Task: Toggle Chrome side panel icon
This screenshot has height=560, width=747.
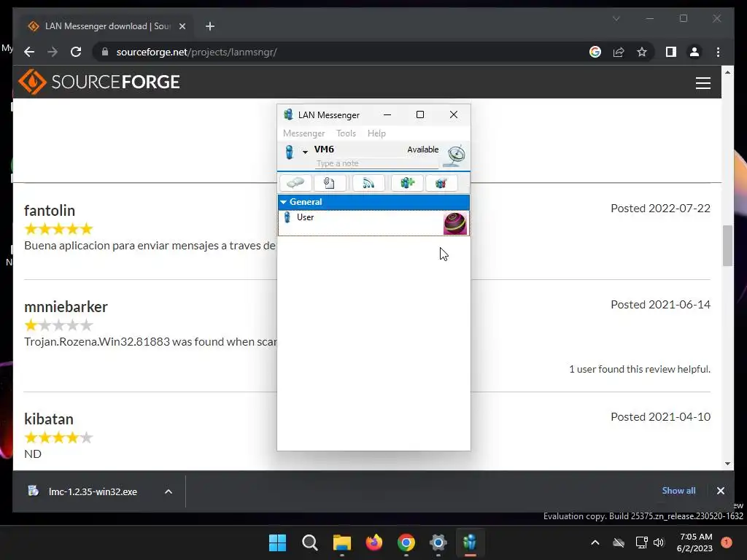Action: pyautogui.click(x=671, y=52)
